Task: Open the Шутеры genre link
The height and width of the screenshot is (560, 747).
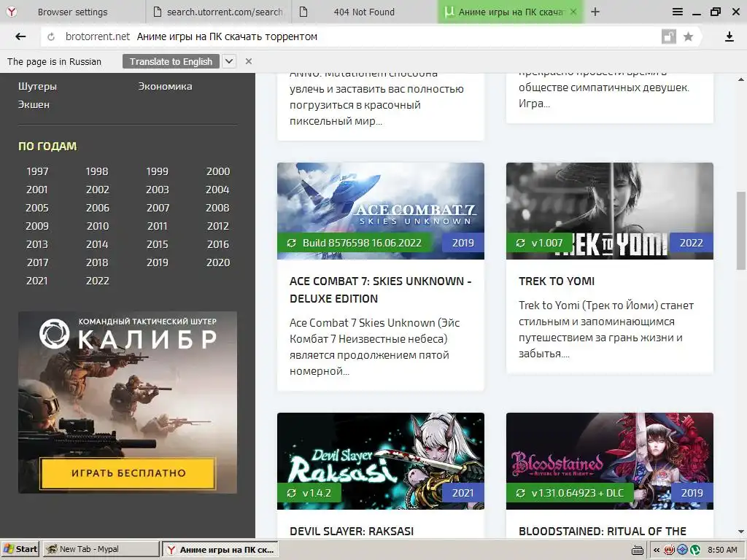Action: click(x=37, y=86)
